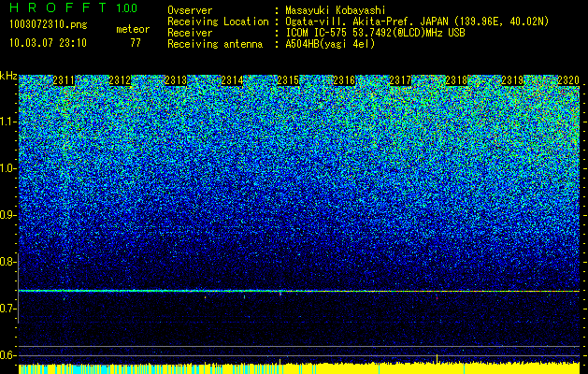Click the meteor label
This screenshot has height=374, width=588.
133,29
